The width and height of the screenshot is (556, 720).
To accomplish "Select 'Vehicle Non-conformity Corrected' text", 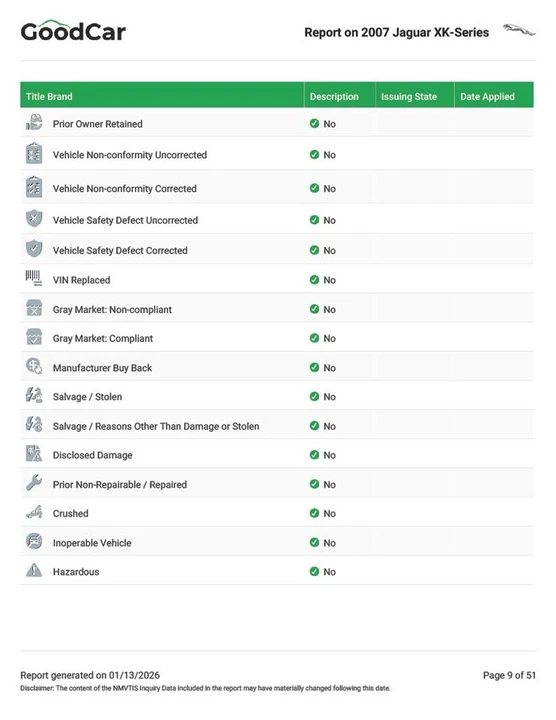I will pyautogui.click(x=125, y=189).
